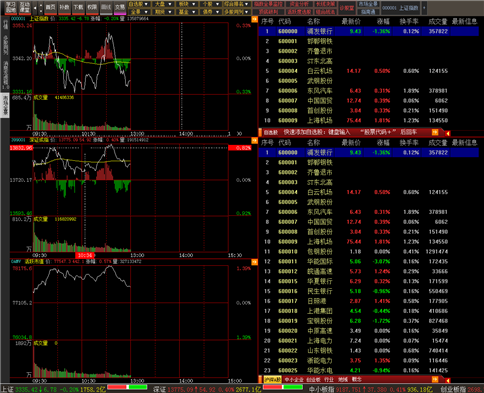Select the 华夏银行 row in the lower table

click(x=369, y=281)
